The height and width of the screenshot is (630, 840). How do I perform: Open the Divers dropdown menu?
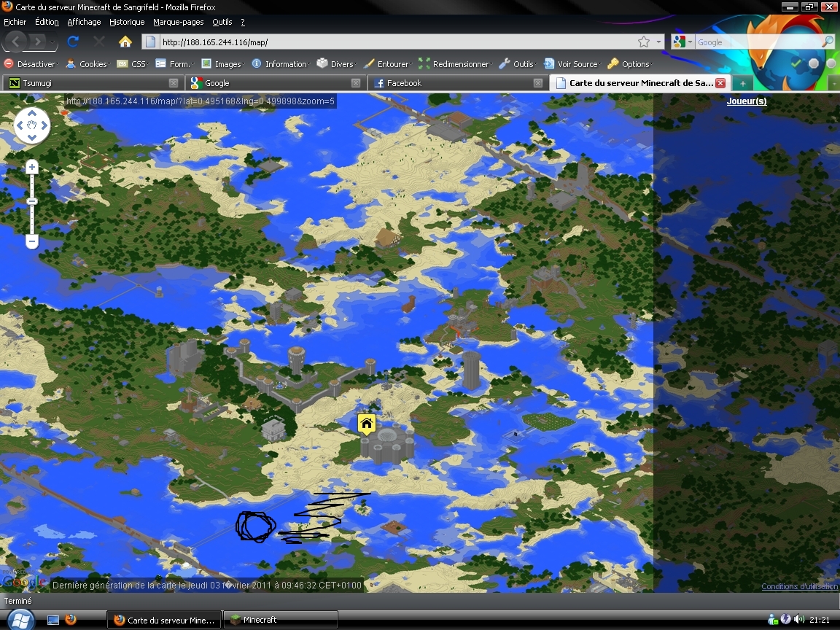pyautogui.click(x=338, y=63)
